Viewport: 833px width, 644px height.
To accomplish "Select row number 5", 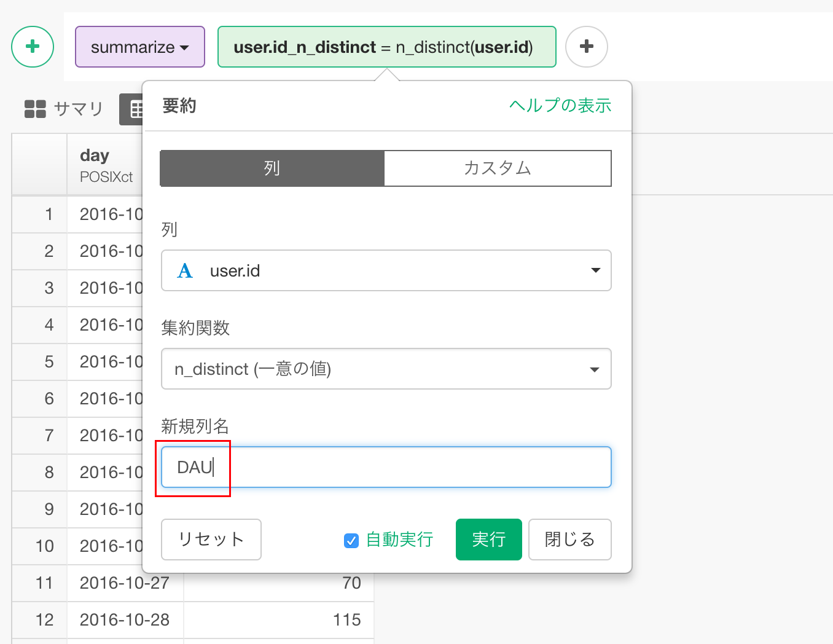I will click(x=39, y=361).
